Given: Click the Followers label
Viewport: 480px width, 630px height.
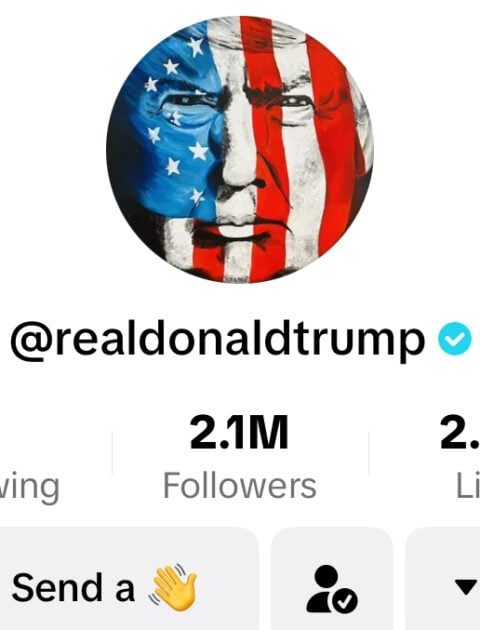Looking at the screenshot, I should click(x=239, y=486).
